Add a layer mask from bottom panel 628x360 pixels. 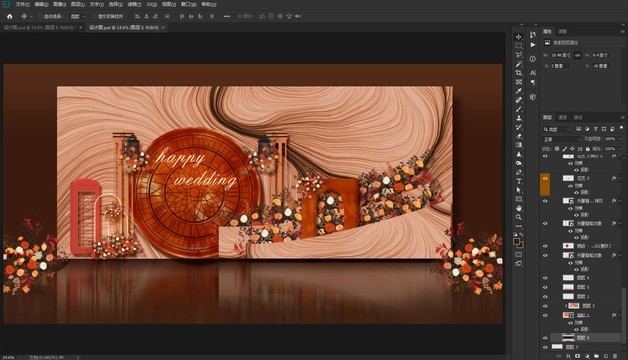578,356
